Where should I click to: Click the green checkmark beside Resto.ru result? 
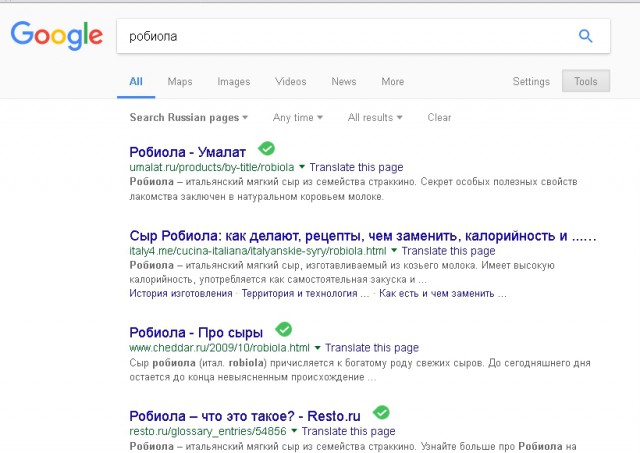pos(381,413)
